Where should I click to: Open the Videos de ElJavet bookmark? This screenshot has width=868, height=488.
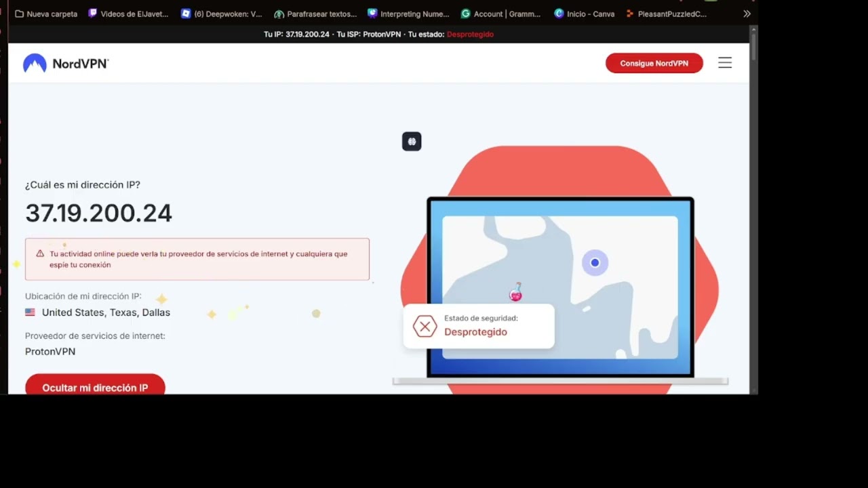point(128,14)
